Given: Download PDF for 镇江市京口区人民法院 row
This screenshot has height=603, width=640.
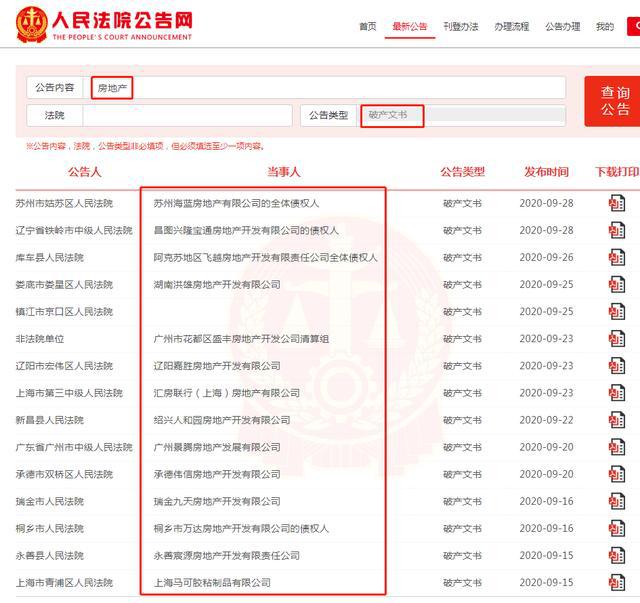Looking at the screenshot, I should tap(617, 312).
